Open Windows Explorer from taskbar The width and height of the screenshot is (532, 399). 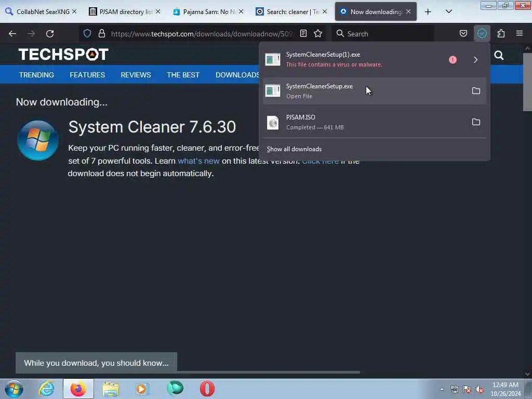click(111, 389)
